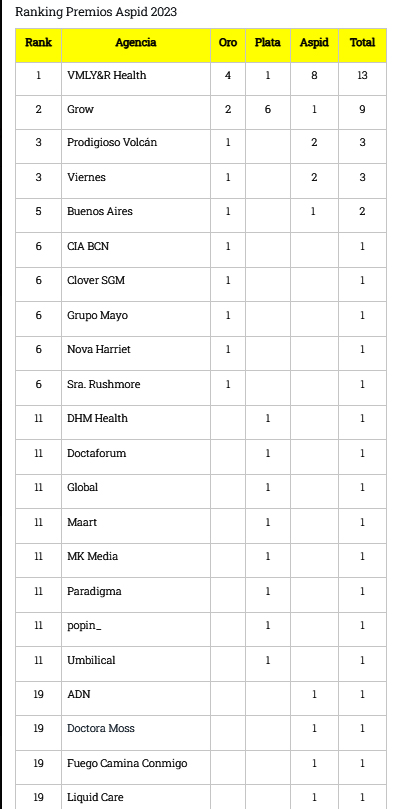Select the Fuego Camina Conmigo agency
The image size is (398, 809).
pyautogui.click(x=127, y=763)
